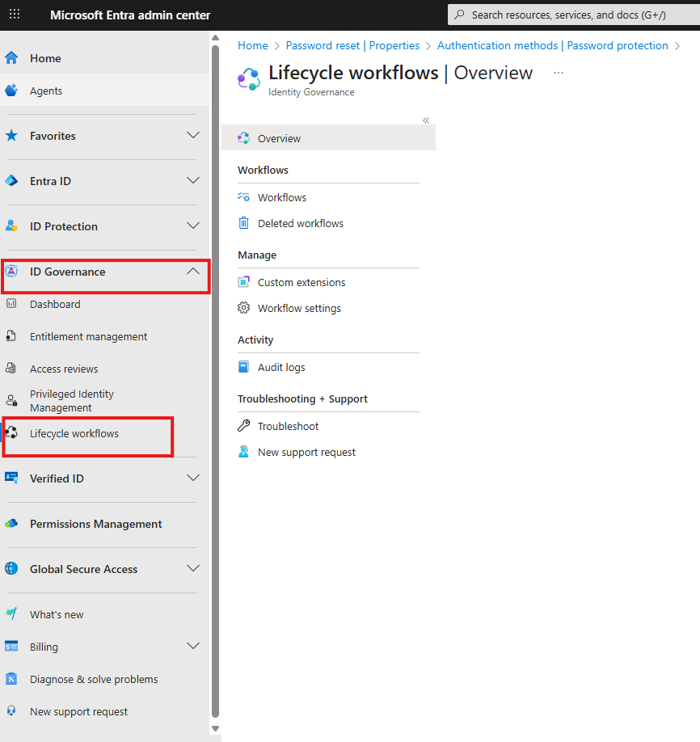This screenshot has width=700, height=742.
Task: Open the ellipsis menu next to Overview
Action: coord(558,73)
